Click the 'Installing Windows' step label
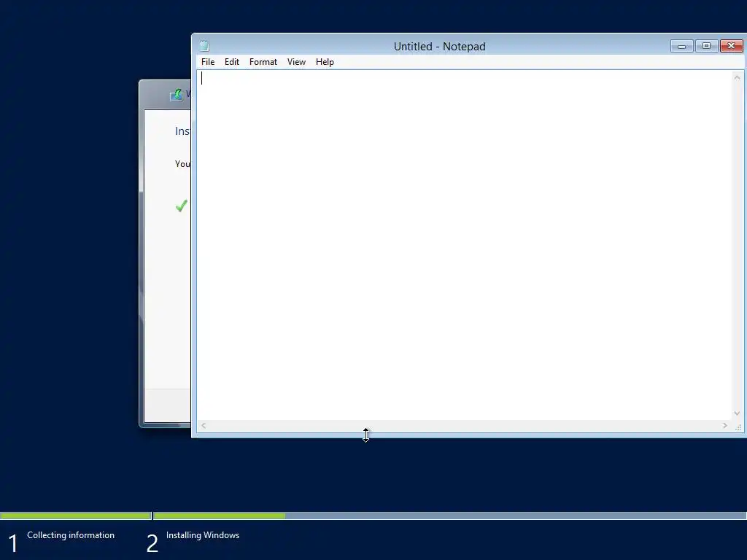Viewport: 747px width, 560px height. click(x=203, y=535)
